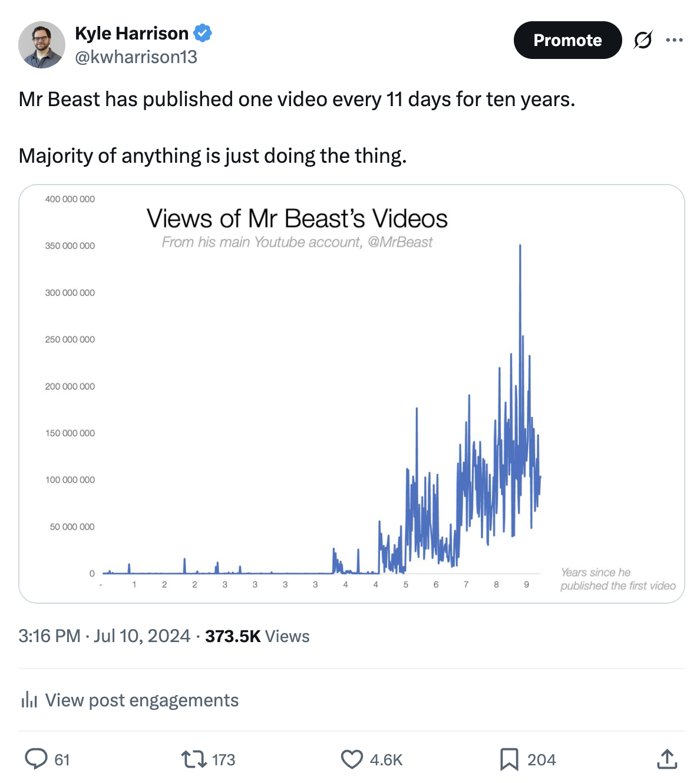Click the 204 bookmarks count
The height and width of the screenshot is (783, 700).
tap(541, 759)
